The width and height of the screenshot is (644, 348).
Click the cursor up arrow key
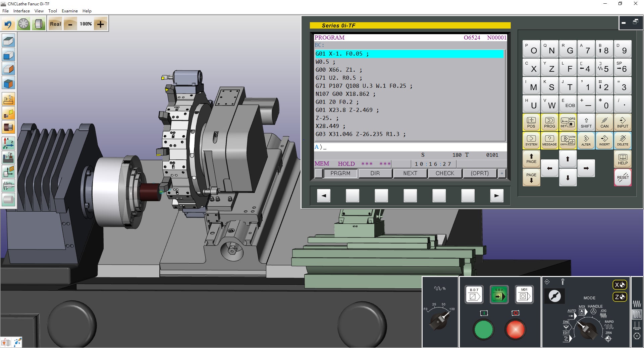[x=568, y=159]
